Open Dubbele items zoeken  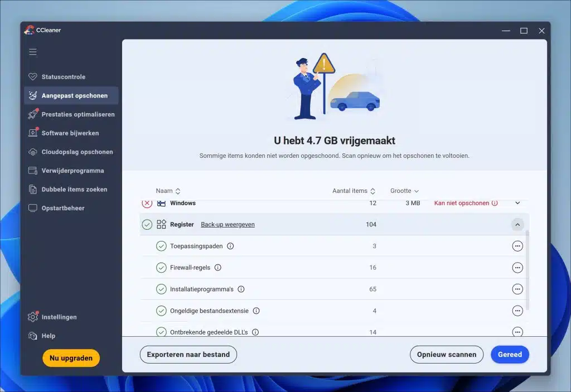pyautogui.click(x=71, y=189)
